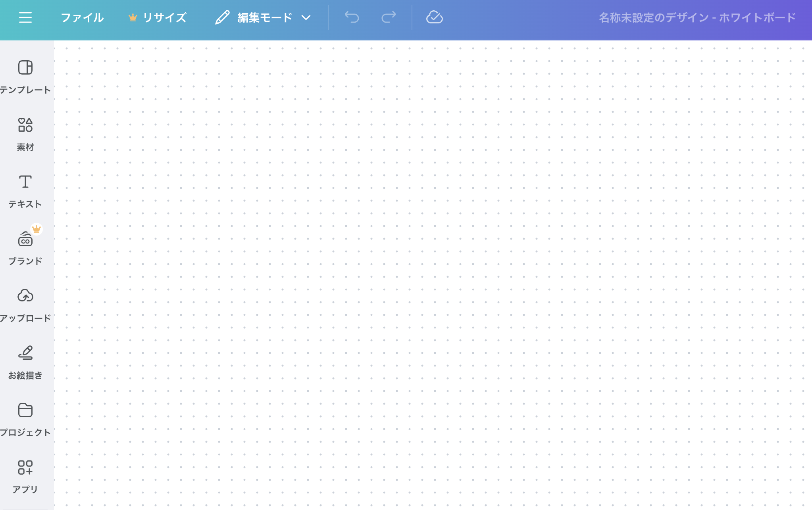Open the 素材 elements panel

coord(25,134)
